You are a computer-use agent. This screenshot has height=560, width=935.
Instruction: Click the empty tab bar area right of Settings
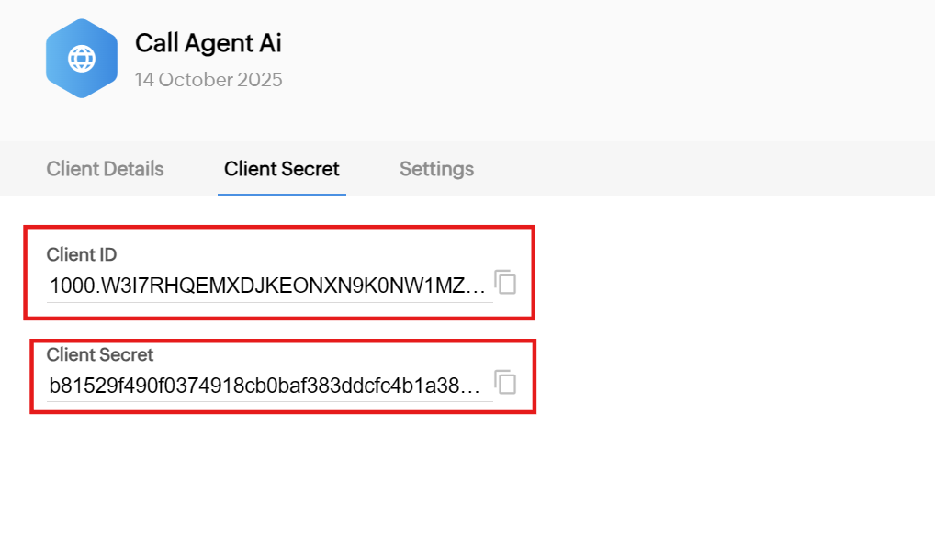pos(698,169)
